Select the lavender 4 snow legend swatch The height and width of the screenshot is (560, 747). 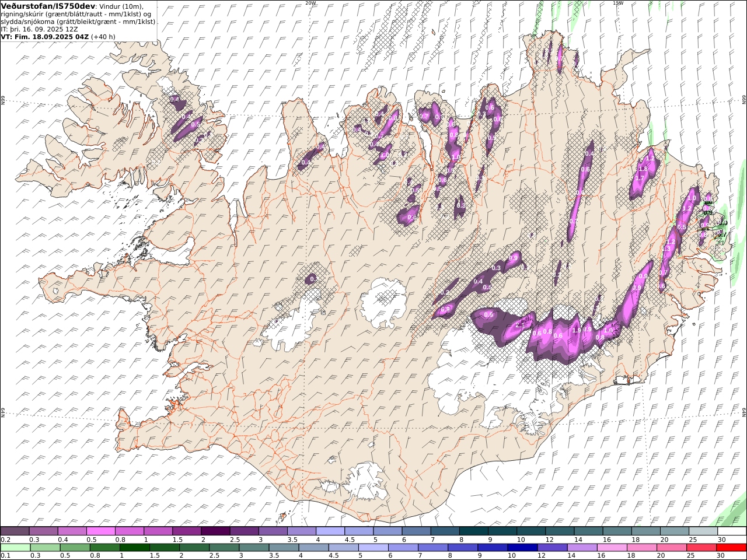[x=330, y=531]
